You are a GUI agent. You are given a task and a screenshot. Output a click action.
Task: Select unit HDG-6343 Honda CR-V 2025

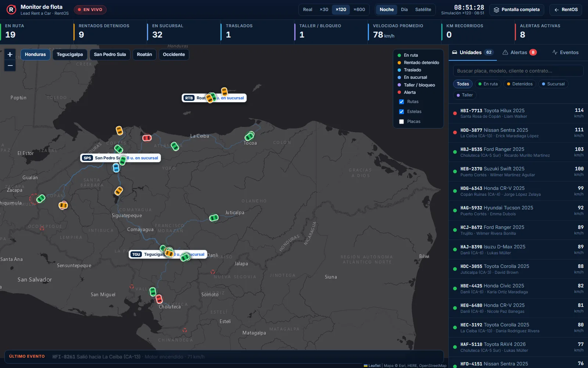click(518, 191)
